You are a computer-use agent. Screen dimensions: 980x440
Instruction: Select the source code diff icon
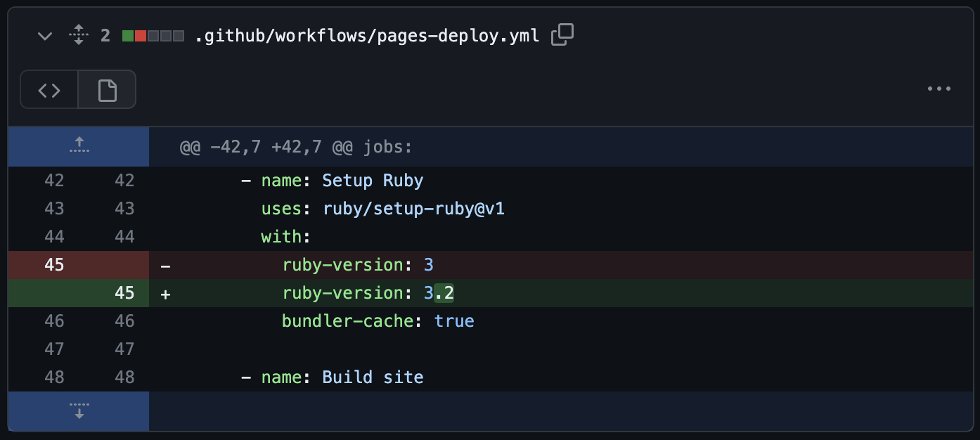pyautogui.click(x=49, y=90)
